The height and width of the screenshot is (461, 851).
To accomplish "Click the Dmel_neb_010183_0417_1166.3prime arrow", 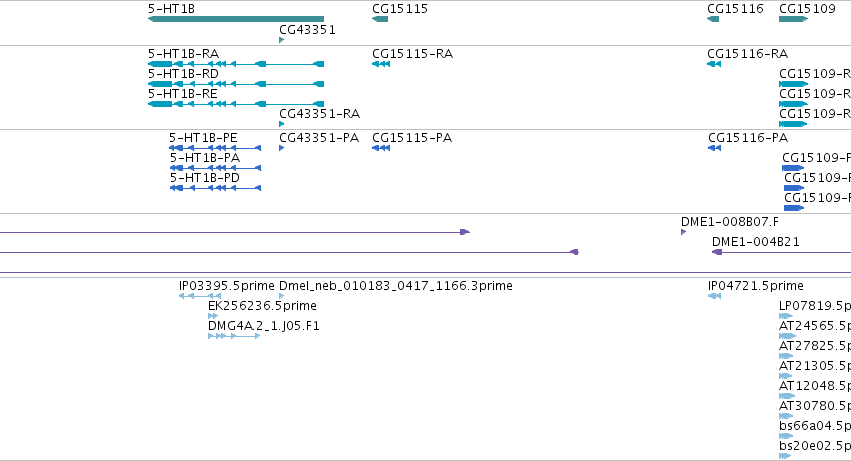I will (x=282, y=296).
